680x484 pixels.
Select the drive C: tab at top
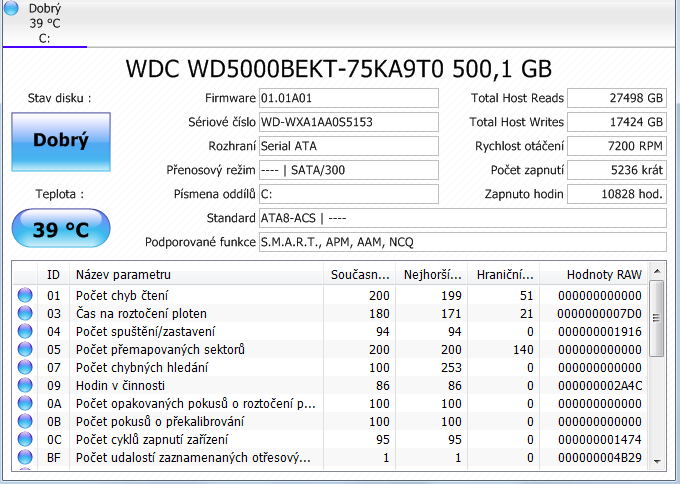[44, 23]
